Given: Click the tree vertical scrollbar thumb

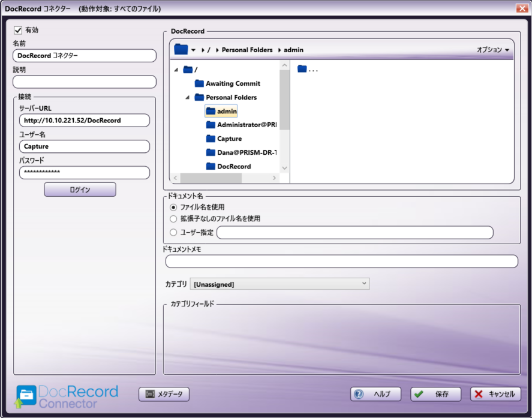Looking at the screenshot, I should click(x=285, y=100).
